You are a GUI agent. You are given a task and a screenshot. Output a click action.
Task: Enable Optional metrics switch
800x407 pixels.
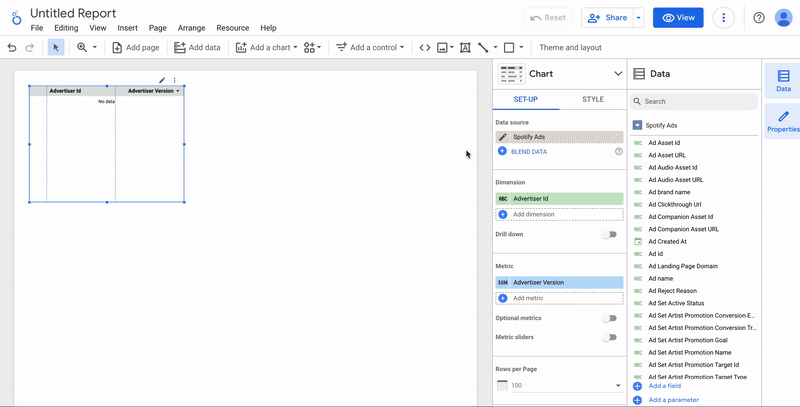[608, 318]
